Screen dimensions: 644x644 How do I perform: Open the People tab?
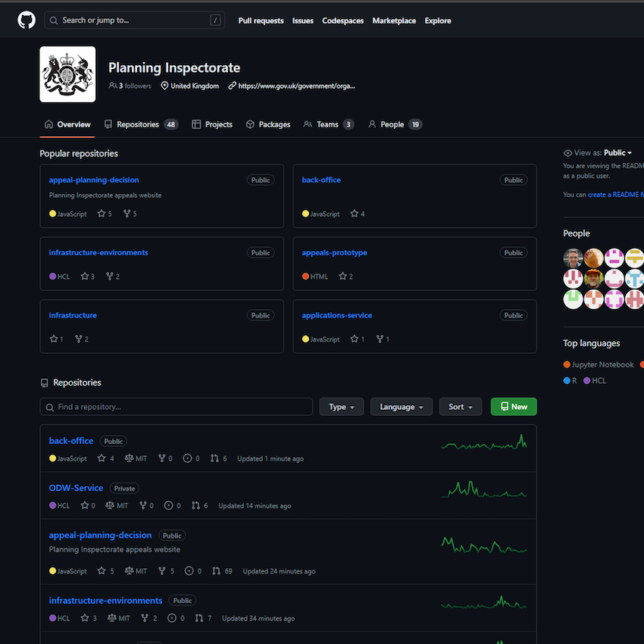[395, 124]
